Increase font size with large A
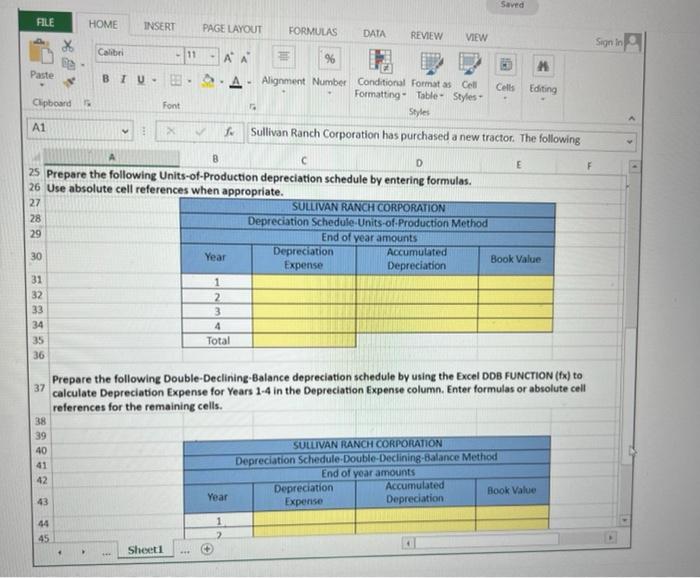 (x=228, y=58)
